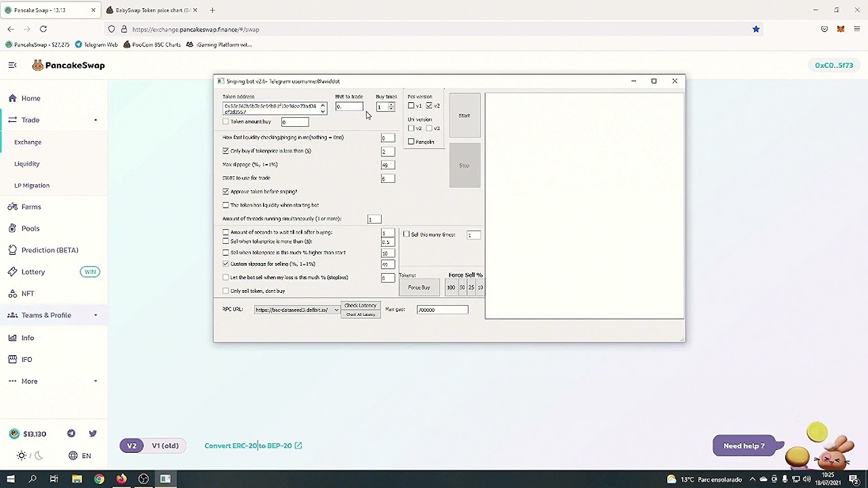Click the Token address field
Screen dimensions: 868x488
pos(271,108)
